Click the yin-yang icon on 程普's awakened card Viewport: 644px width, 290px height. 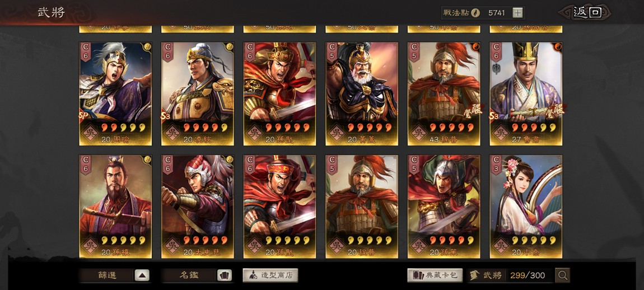click(x=475, y=47)
